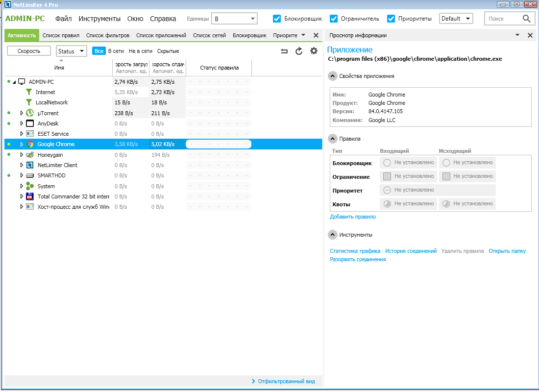Screen dimensions: 539x392
Task: Select the Все filter button
Action: [x=99, y=51]
